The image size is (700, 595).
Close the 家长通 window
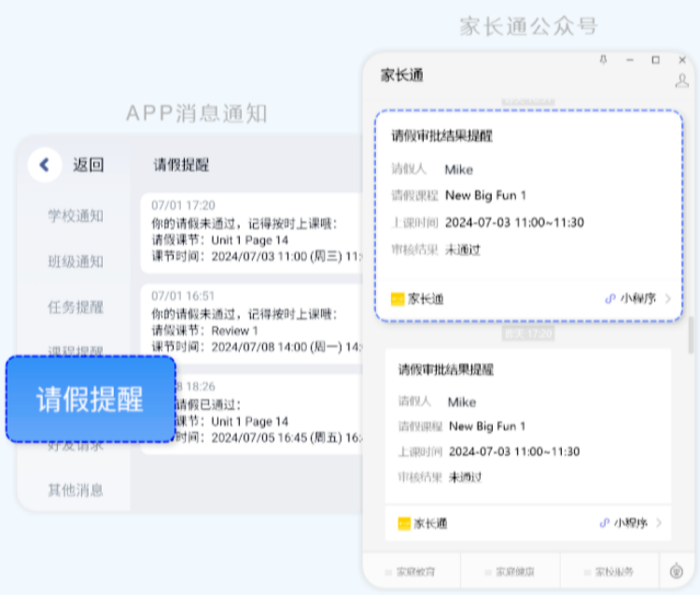[x=682, y=60]
